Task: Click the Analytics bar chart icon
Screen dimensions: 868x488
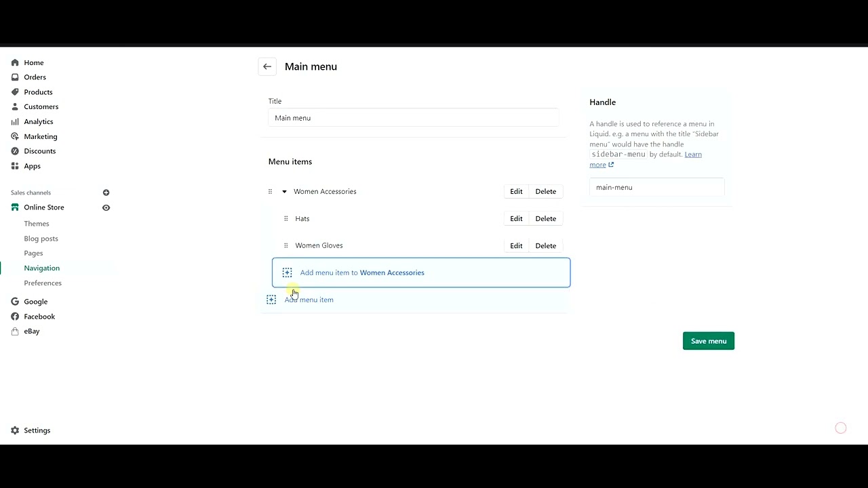Action: 15,121
